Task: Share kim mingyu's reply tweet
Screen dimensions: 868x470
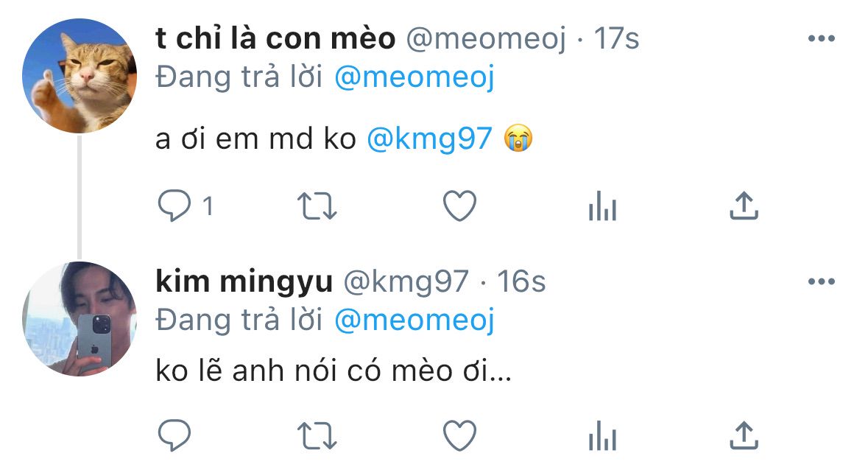Action: point(744,435)
